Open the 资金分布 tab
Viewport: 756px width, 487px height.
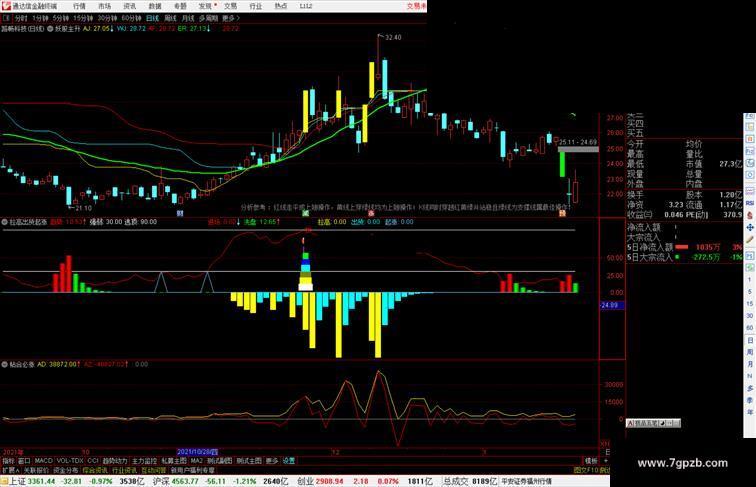point(66,470)
